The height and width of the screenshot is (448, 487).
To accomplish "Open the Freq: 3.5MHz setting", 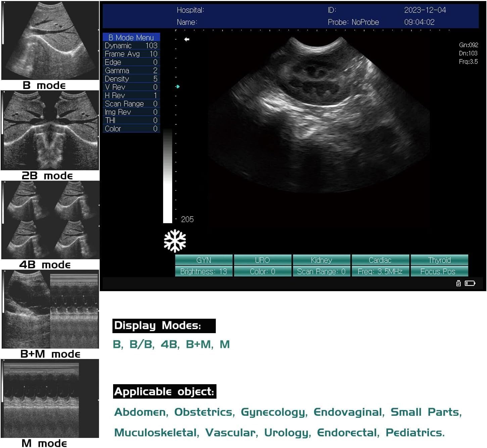I will [380, 271].
